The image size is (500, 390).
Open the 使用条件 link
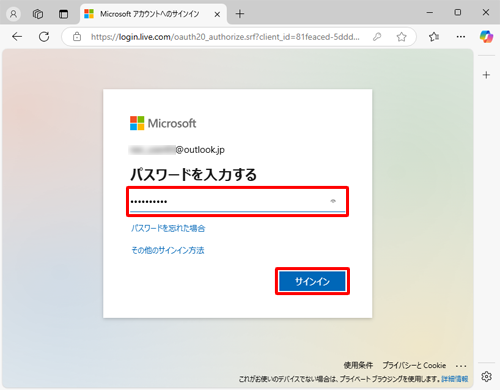point(358,365)
